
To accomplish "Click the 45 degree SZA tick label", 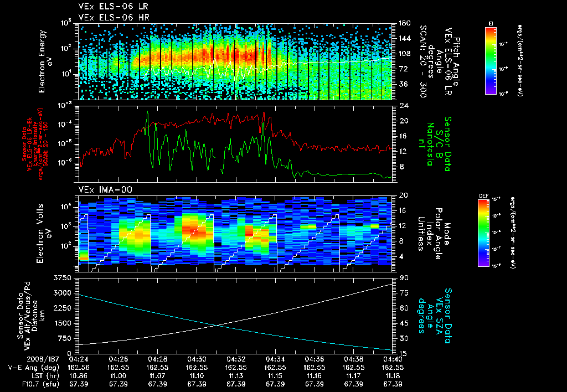I will [x=404, y=323].
